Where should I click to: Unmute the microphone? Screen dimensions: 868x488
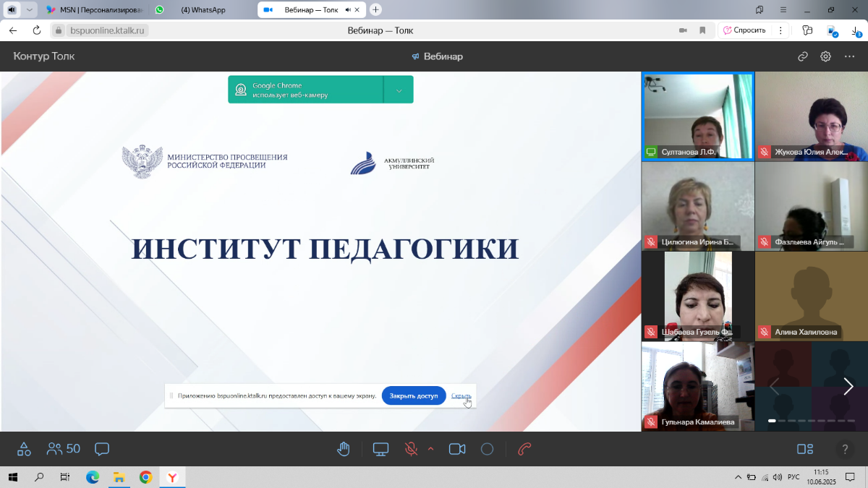tap(411, 449)
